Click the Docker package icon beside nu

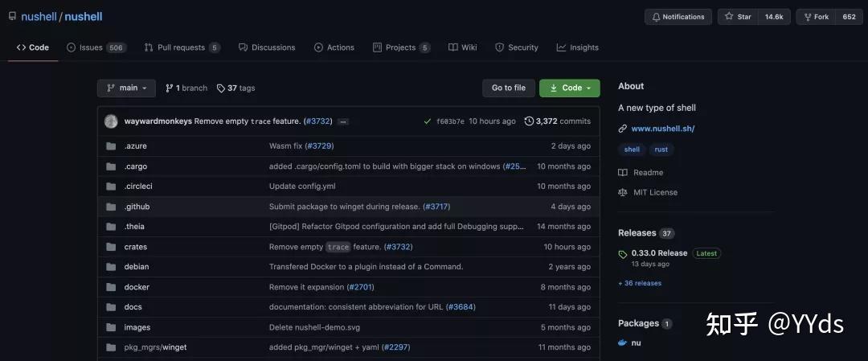(622, 343)
